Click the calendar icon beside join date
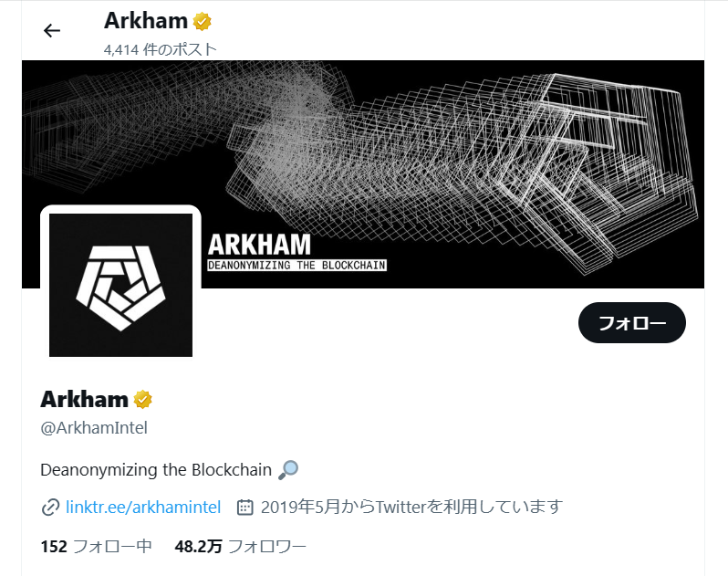This screenshot has height=576, width=728. tap(245, 508)
